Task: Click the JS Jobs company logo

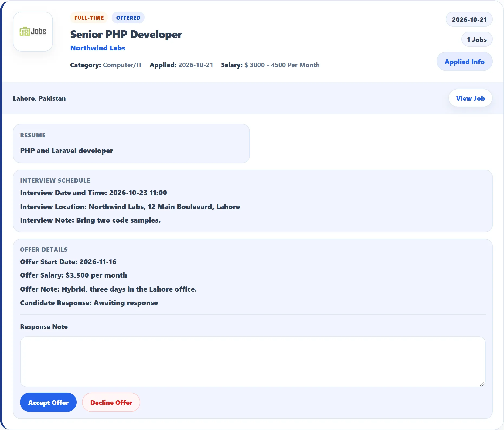Action: (33, 32)
